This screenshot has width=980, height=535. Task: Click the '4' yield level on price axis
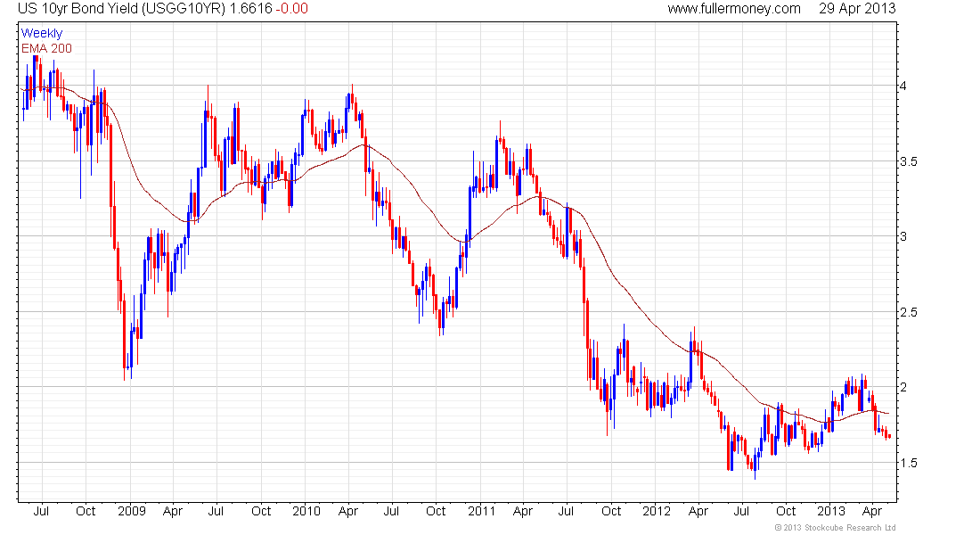coord(903,86)
